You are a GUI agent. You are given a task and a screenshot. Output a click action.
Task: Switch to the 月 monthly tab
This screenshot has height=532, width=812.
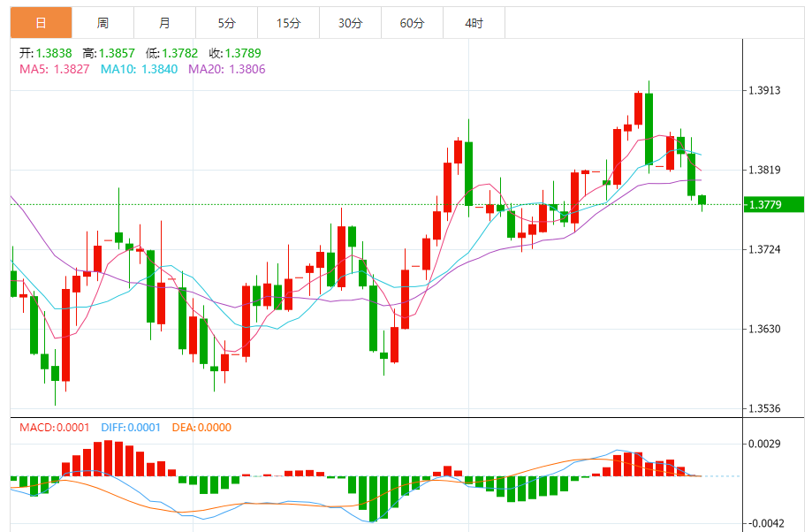164,23
